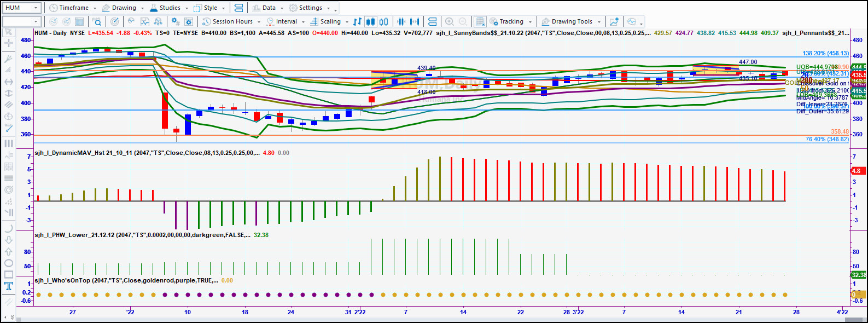Click the stacked panels icon in second toolbar
Image resolution: width=868 pixels, height=323 pixels.
click(x=432, y=21)
